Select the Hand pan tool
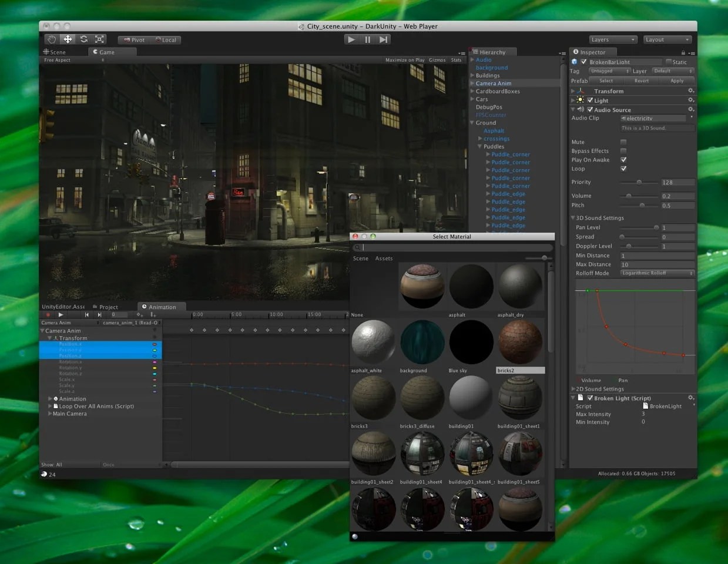 (52, 39)
